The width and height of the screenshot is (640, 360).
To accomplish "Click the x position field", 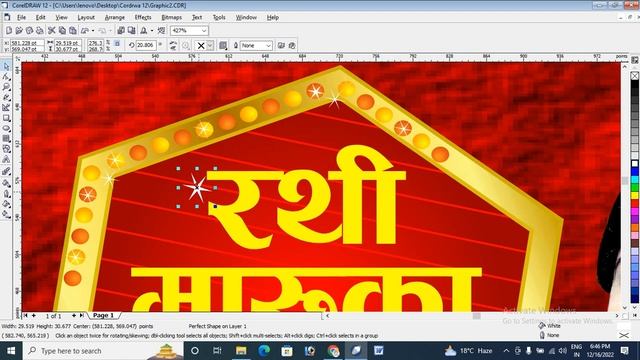I will tap(27, 42).
